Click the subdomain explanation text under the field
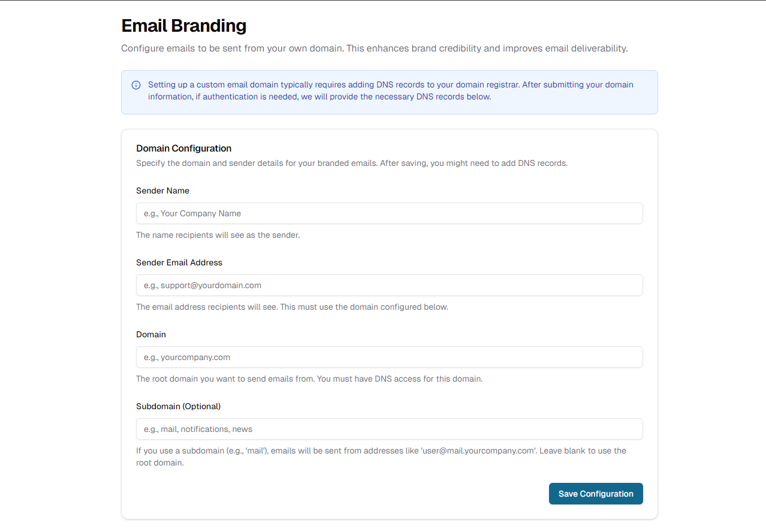The image size is (766, 532). click(x=381, y=456)
